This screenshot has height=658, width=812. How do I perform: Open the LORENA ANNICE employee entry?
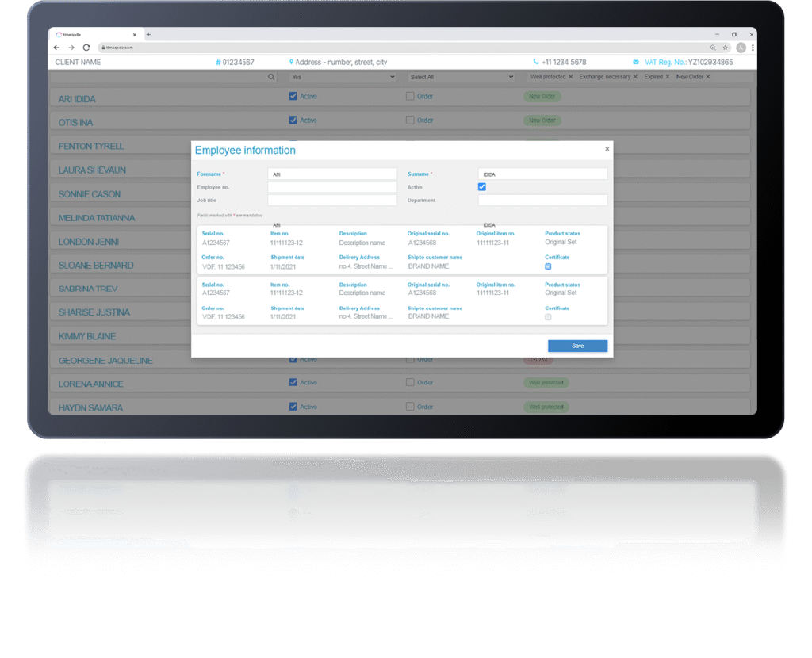[x=91, y=384]
